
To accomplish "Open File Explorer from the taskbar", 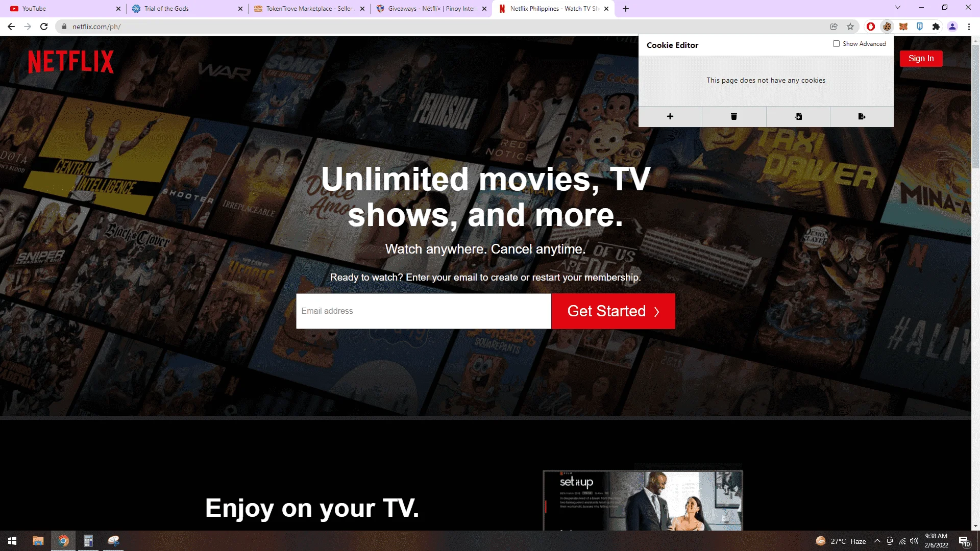I will pos(38,541).
